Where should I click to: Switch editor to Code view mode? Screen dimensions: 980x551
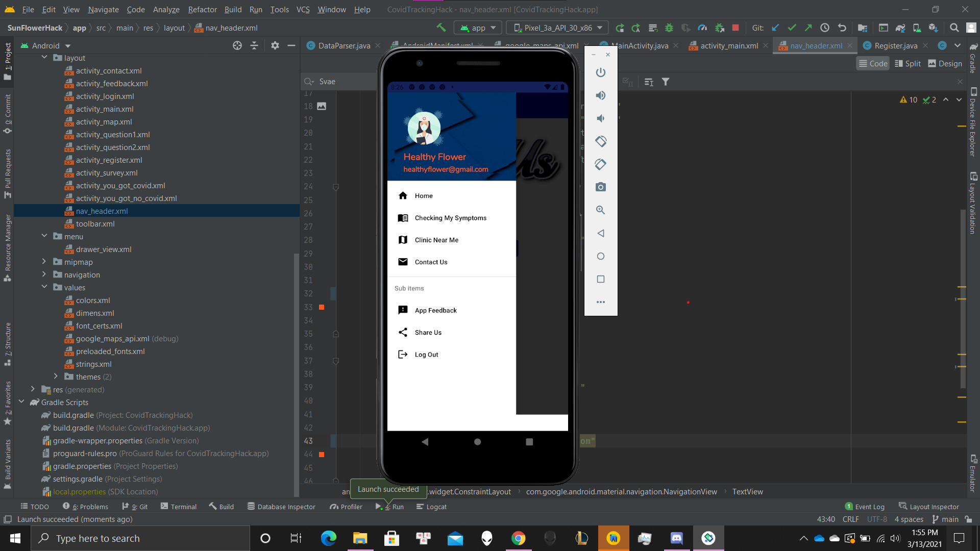pyautogui.click(x=873, y=63)
